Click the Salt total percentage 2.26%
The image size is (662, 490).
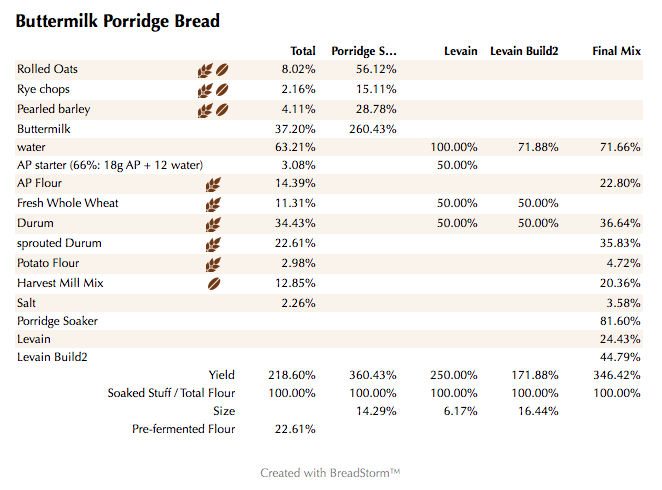[299, 303]
